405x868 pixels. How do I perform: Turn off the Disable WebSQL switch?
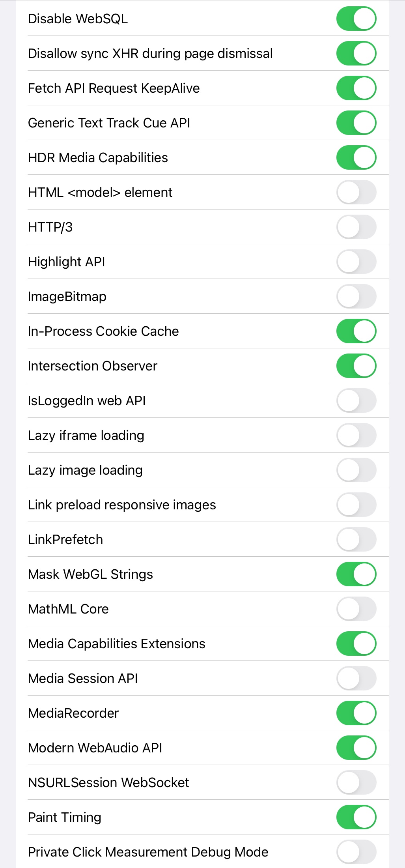356,19
